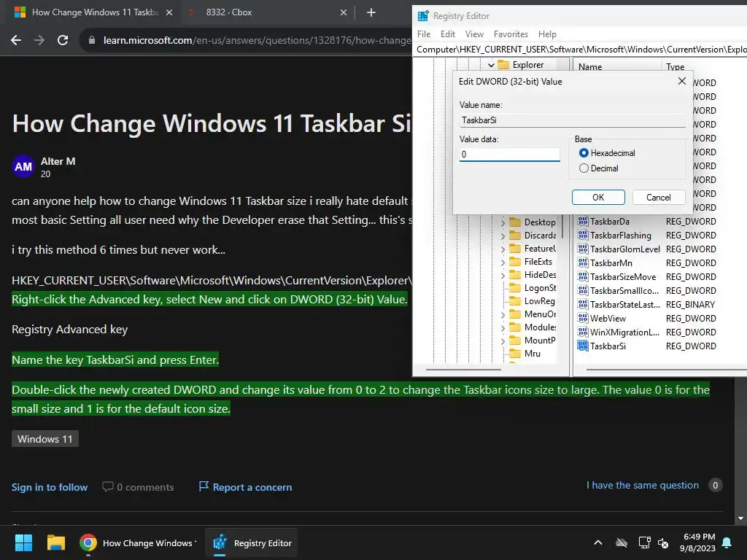
Task: Open the taskbar clock and date
Action: point(697,542)
